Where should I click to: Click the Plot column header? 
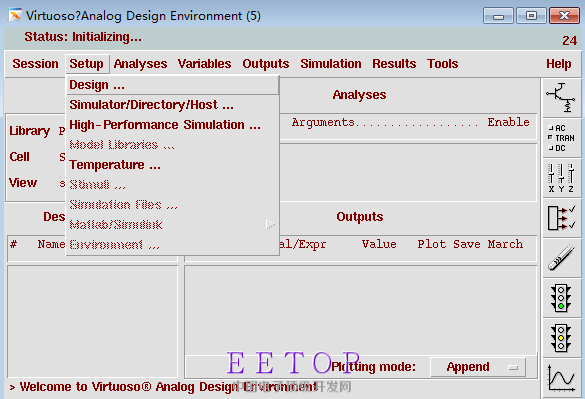click(432, 244)
